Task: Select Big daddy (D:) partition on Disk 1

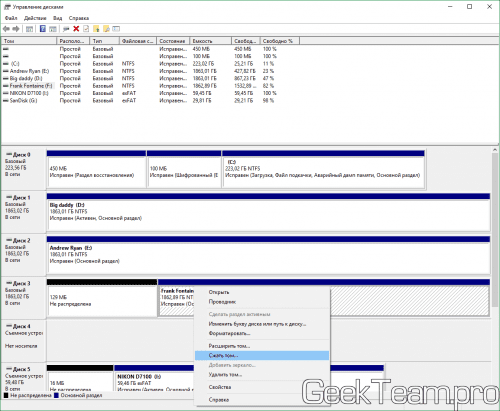Action: tap(268, 215)
